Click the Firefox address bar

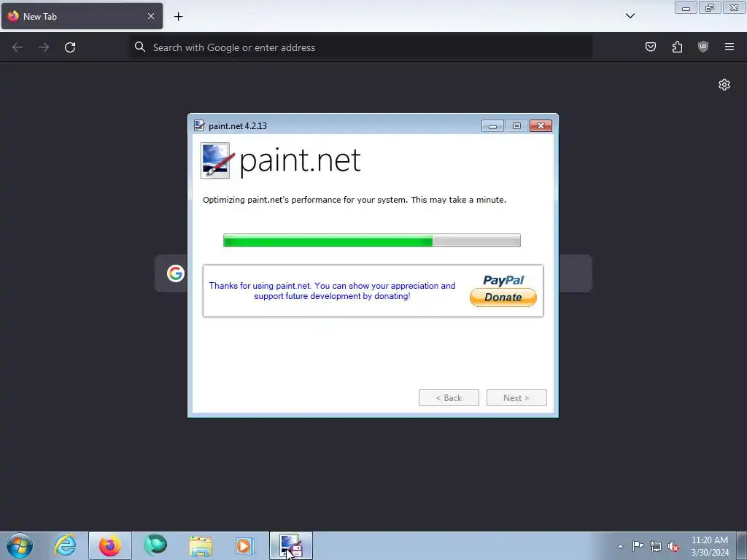[361, 47]
